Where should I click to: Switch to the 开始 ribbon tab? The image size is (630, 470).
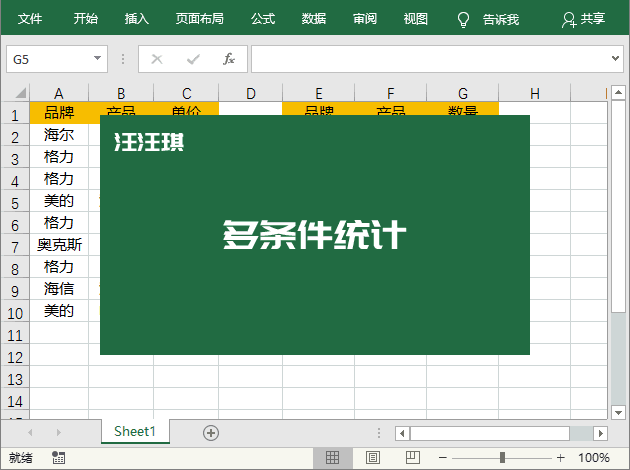tap(86, 18)
